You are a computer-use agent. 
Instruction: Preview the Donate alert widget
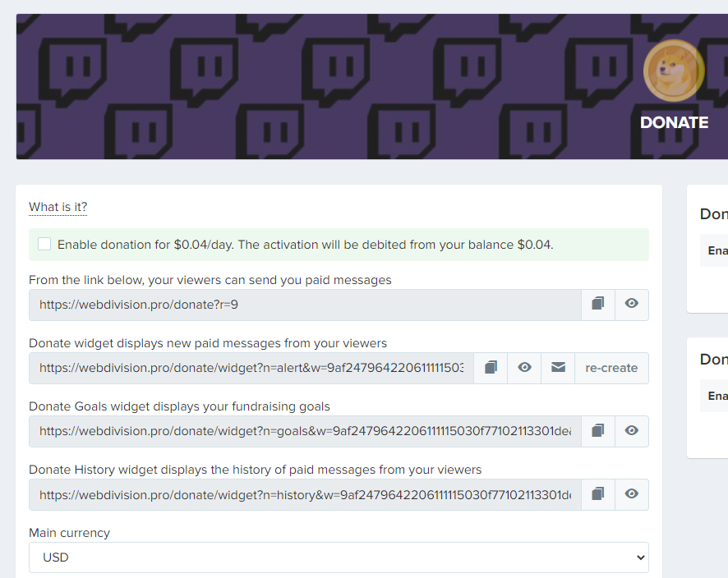pyautogui.click(x=524, y=368)
